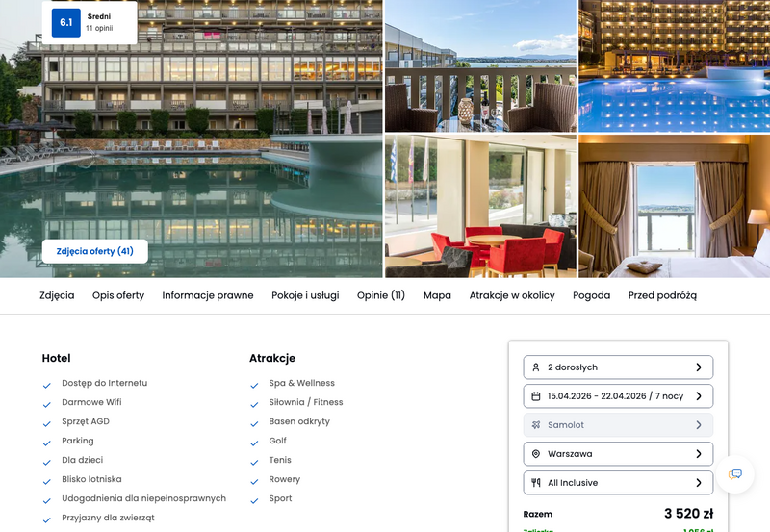
Task: Go to the Opinie (11) tab
Action: click(x=381, y=295)
